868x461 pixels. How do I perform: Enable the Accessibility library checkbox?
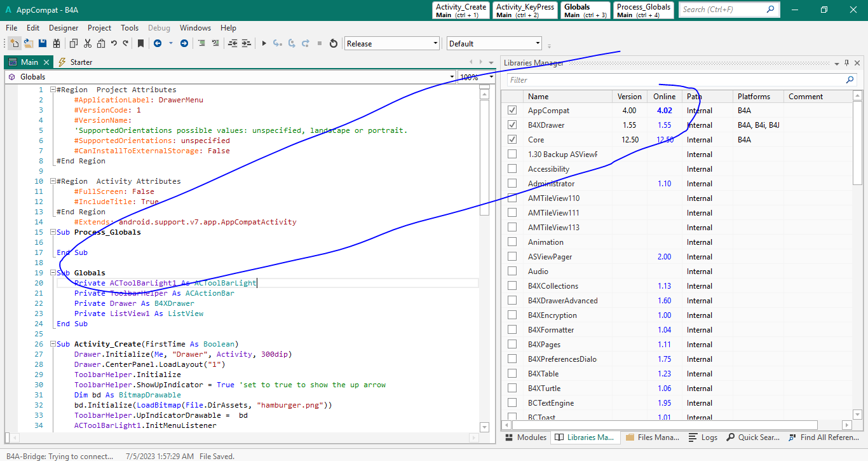512,169
